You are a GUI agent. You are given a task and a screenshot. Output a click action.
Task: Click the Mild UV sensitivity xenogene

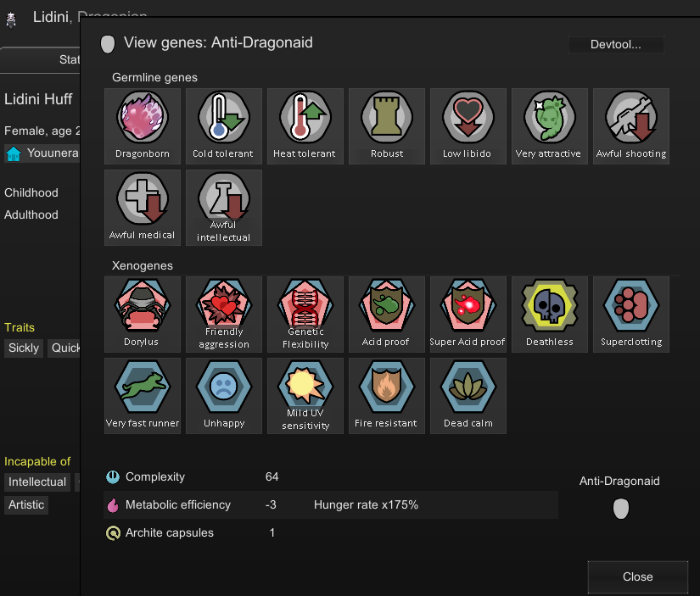[x=305, y=396]
